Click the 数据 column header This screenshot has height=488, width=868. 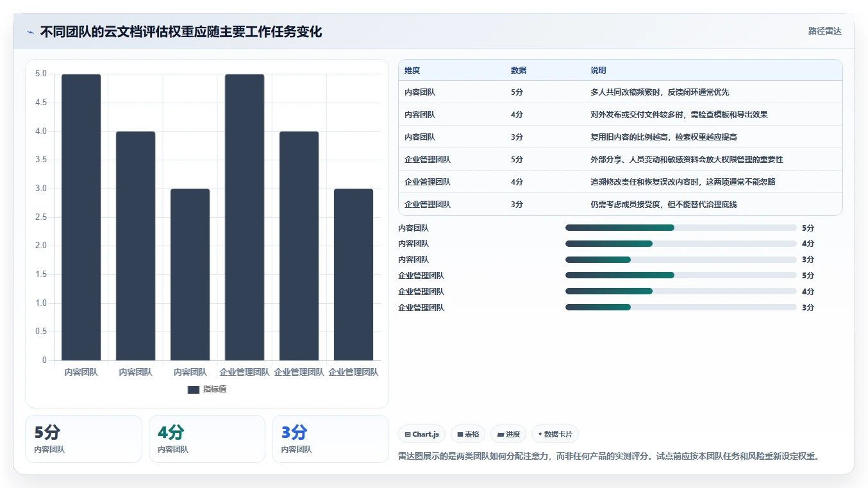(518, 71)
